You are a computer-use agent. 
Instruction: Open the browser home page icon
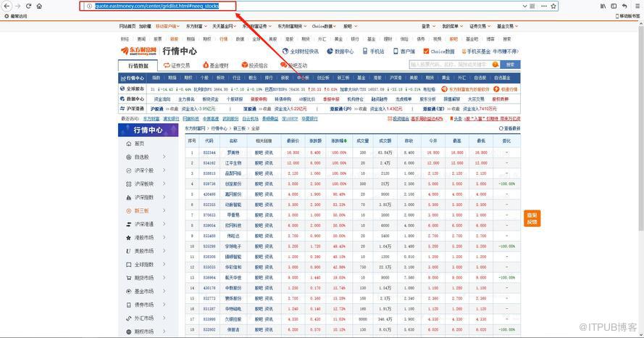coord(39,7)
